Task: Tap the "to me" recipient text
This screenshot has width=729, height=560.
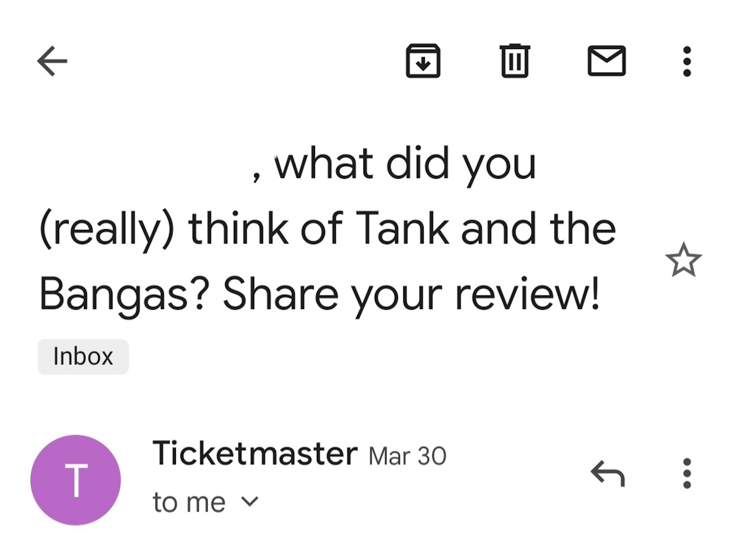Action: (x=189, y=502)
